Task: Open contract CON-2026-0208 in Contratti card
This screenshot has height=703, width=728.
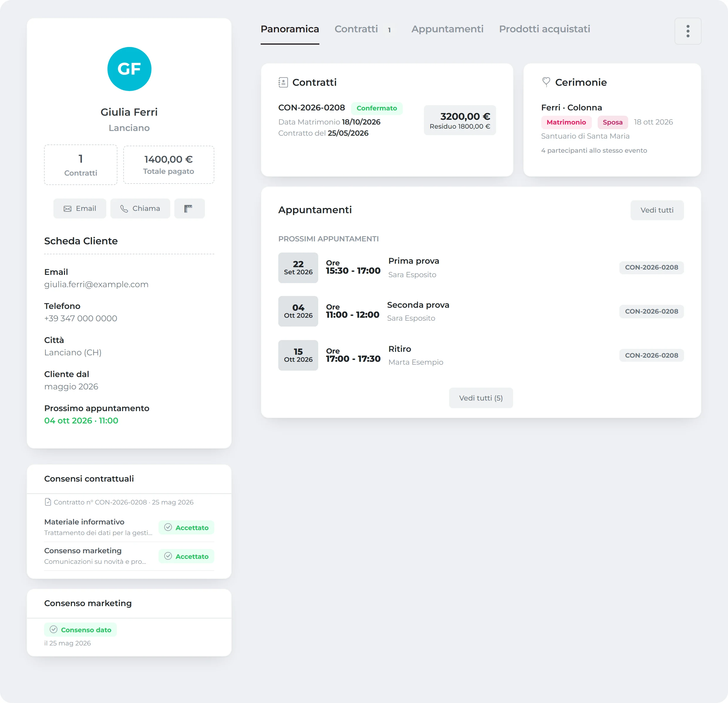Action: [x=311, y=108]
